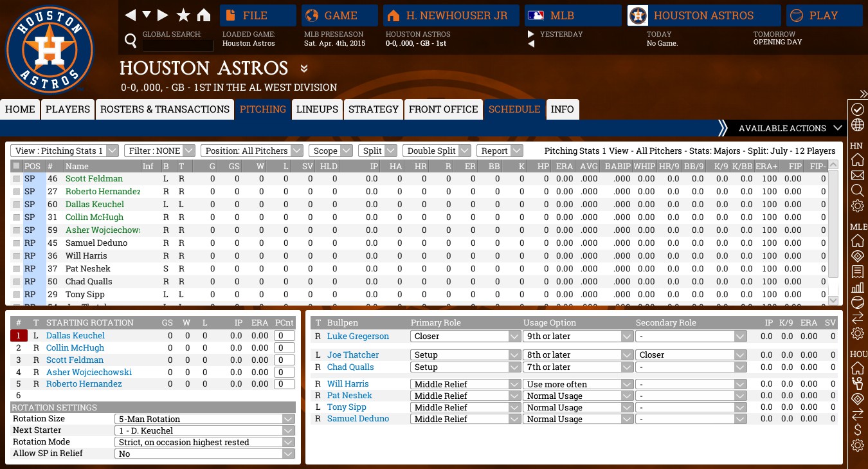The height and width of the screenshot is (469, 868).
Task: Open the GAME menu
Action: click(339, 15)
